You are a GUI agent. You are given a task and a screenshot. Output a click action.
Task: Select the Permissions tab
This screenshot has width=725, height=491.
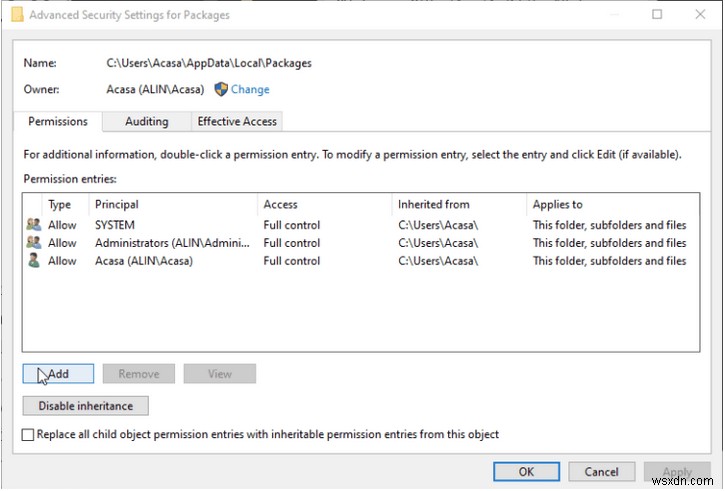[x=58, y=121]
